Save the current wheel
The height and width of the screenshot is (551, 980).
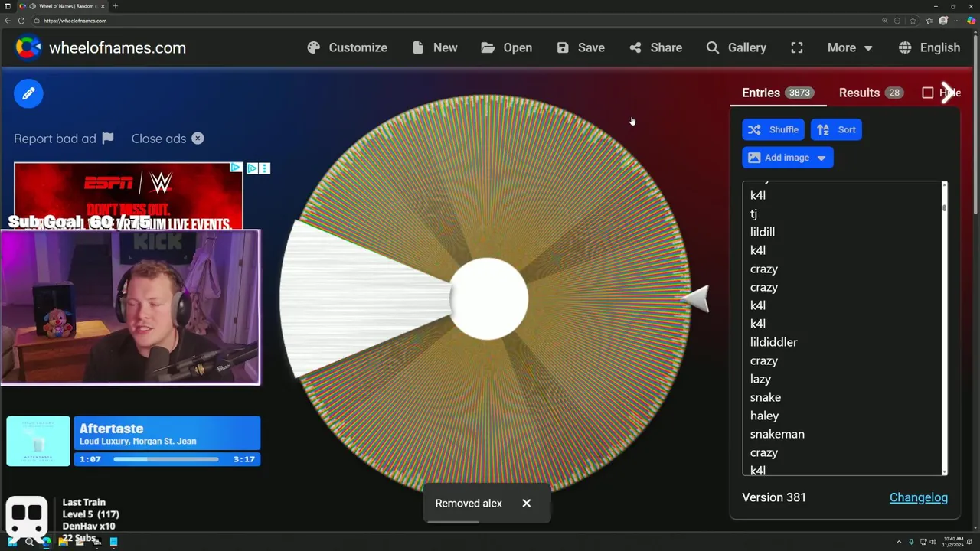[x=580, y=47]
